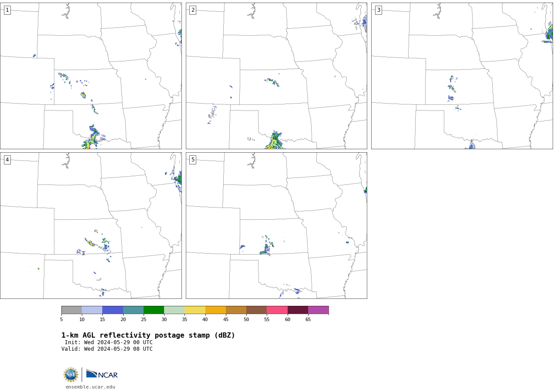Image resolution: width=557 pixels, height=392 pixels.
Task: Open ensemble member 2 postage stamp map
Action: [276, 76]
